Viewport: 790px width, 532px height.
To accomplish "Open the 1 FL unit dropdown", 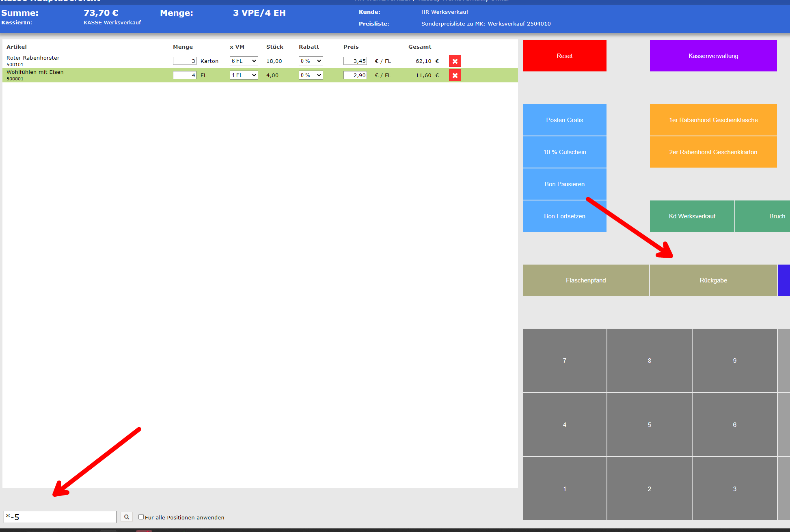I will (x=244, y=75).
